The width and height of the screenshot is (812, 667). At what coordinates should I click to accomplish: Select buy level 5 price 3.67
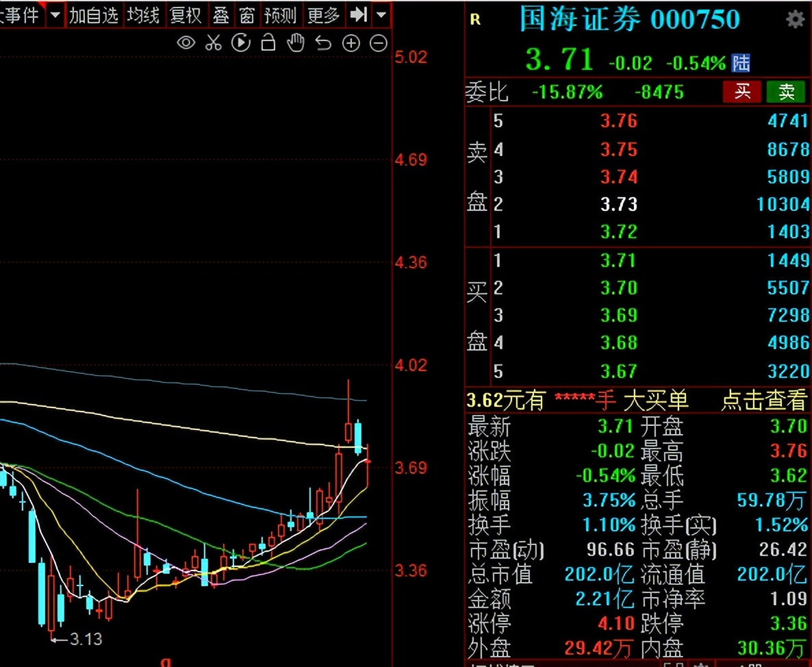619,370
